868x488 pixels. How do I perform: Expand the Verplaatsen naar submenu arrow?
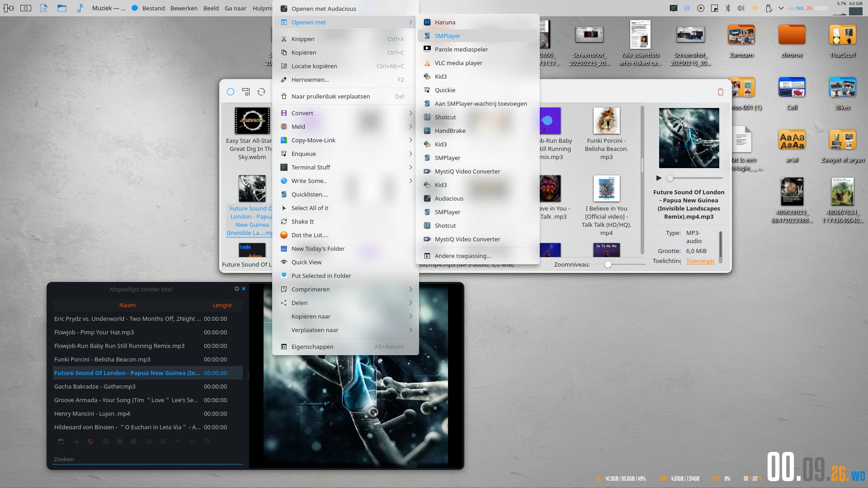(410, 330)
